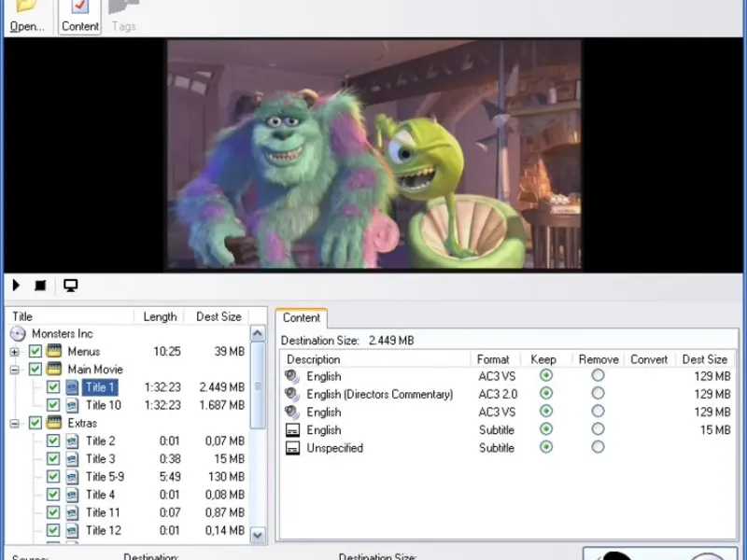
Task: Uncheck the Title 2 checkbox
Action: click(x=53, y=441)
